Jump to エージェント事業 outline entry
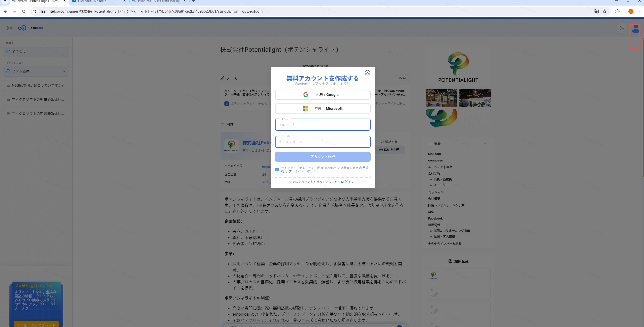Screen dimensions: 644x327 coord(440,167)
